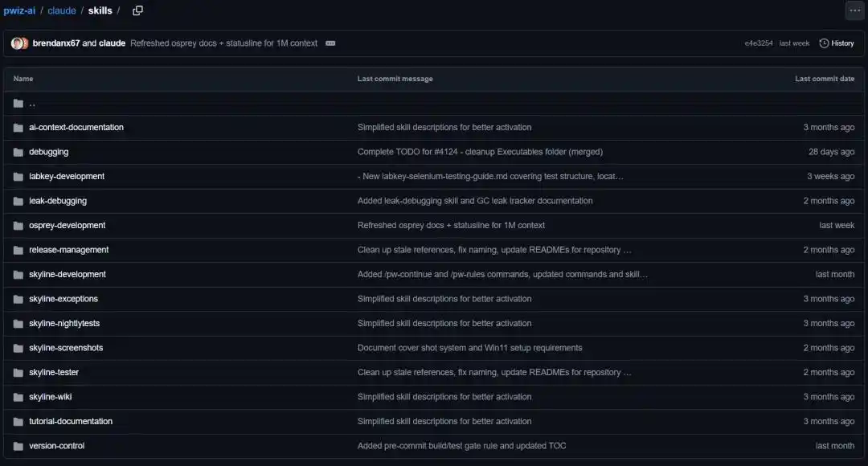Open commit hash e4e3254
868x466 pixels.
click(758, 43)
